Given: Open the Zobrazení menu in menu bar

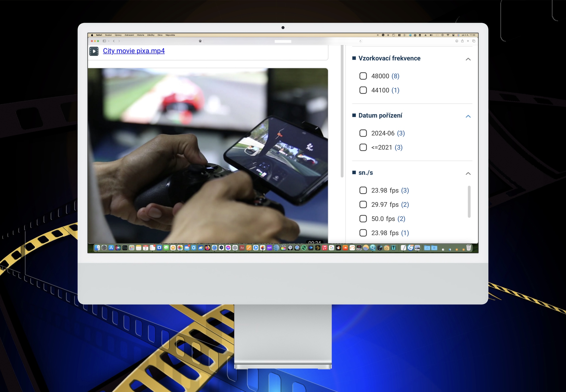Looking at the screenshot, I should tap(129, 35).
